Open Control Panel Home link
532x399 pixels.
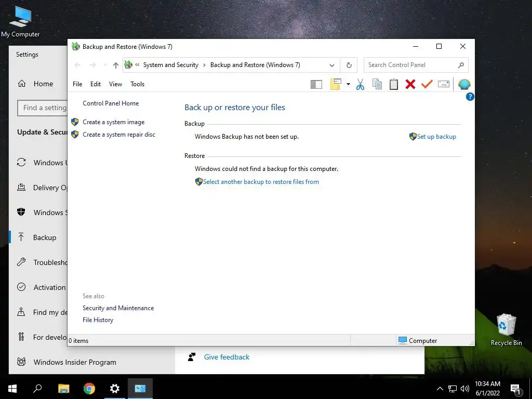[x=111, y=103]
